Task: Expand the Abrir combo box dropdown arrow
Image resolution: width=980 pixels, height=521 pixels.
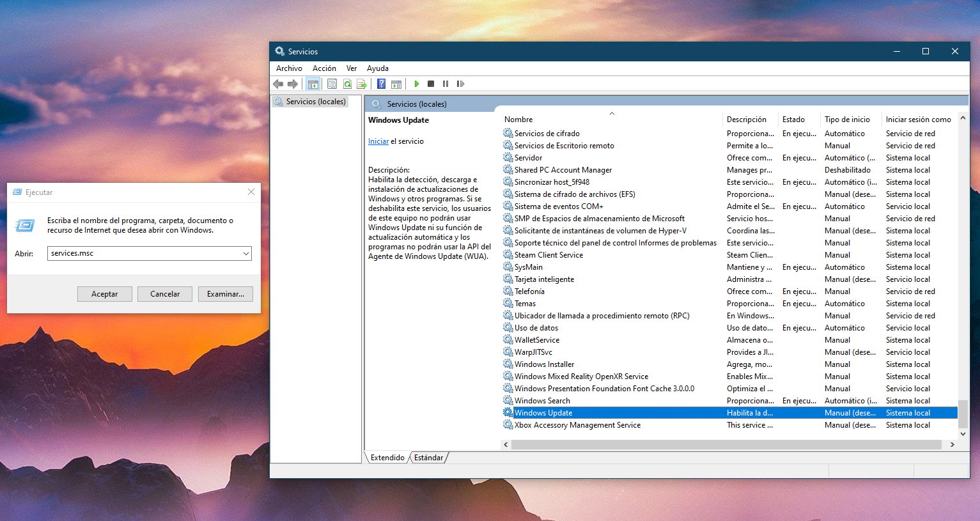Action: 245,254
